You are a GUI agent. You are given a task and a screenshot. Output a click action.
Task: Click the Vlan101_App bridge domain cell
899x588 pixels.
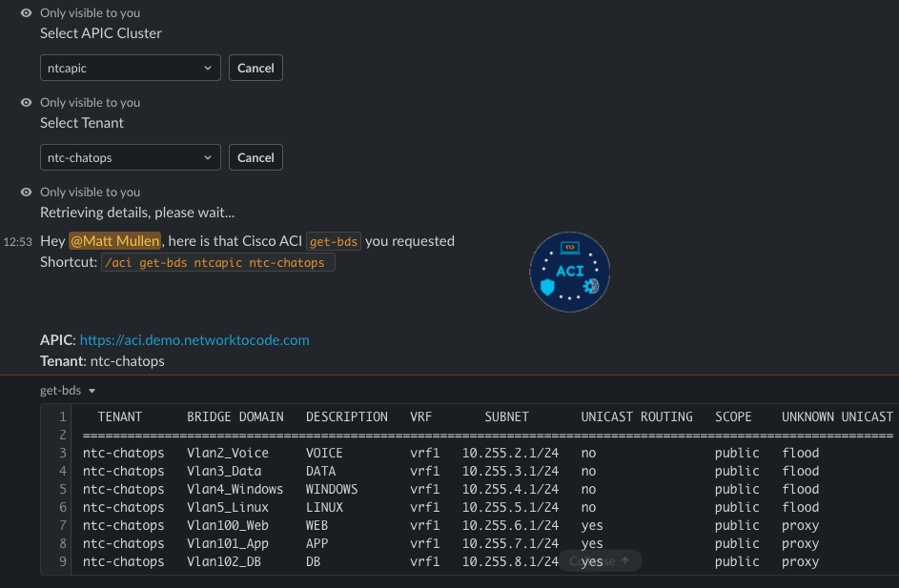[x=228, y=543]
